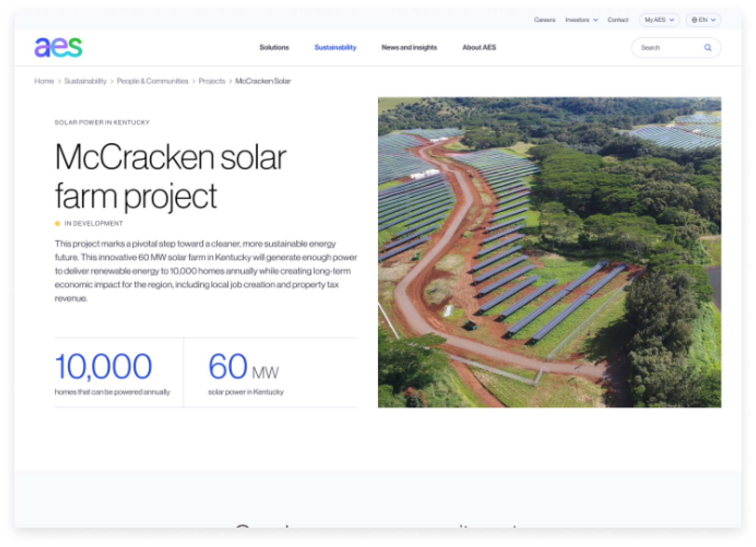The width and height of the screenshot is (756, 547).
Task: Open the Sustainability menu
Action: coord(335,48)
